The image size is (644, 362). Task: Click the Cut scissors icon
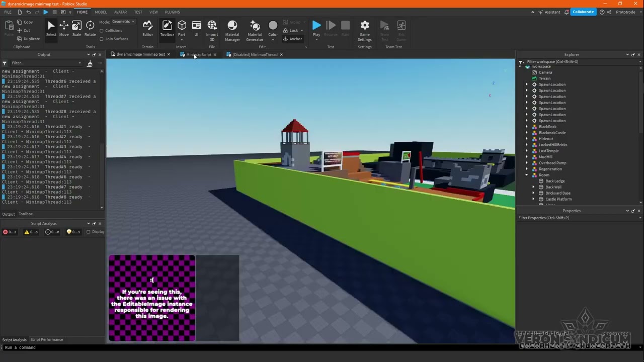coord(20,31)
